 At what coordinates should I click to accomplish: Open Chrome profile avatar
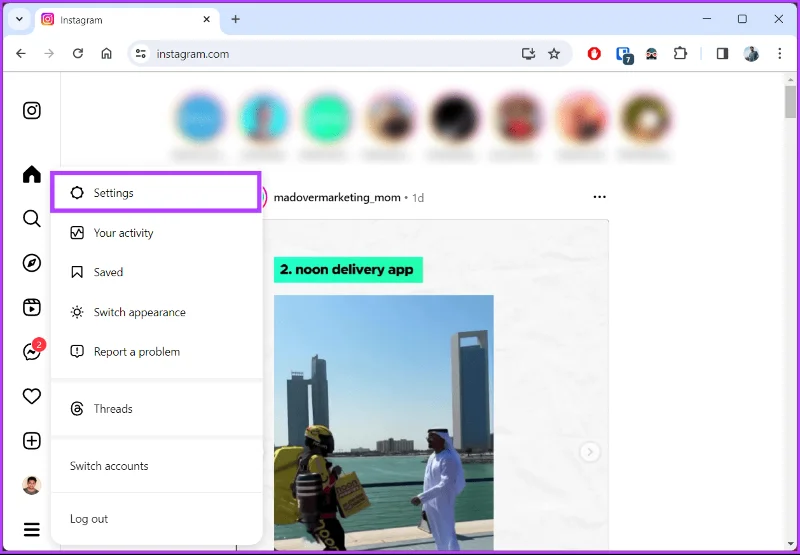click(x=751, y=54)
